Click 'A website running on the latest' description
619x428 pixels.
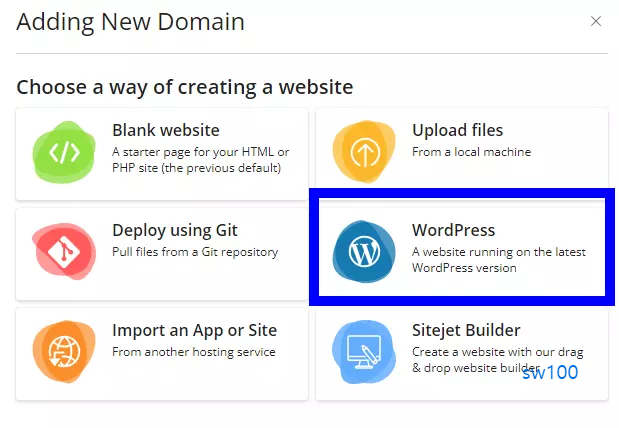(499, 260)
